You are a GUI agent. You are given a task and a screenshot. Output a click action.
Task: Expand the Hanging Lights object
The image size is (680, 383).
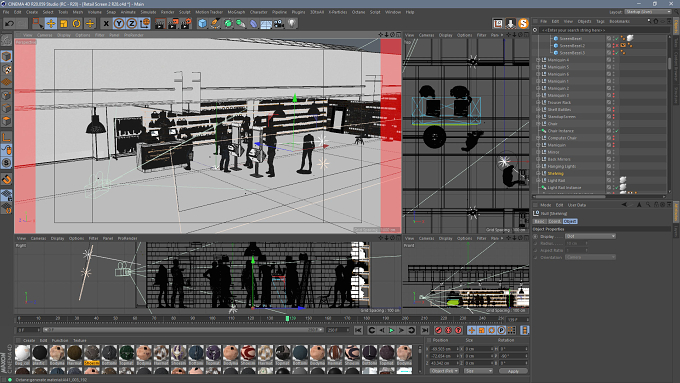[x=538, y=166]
